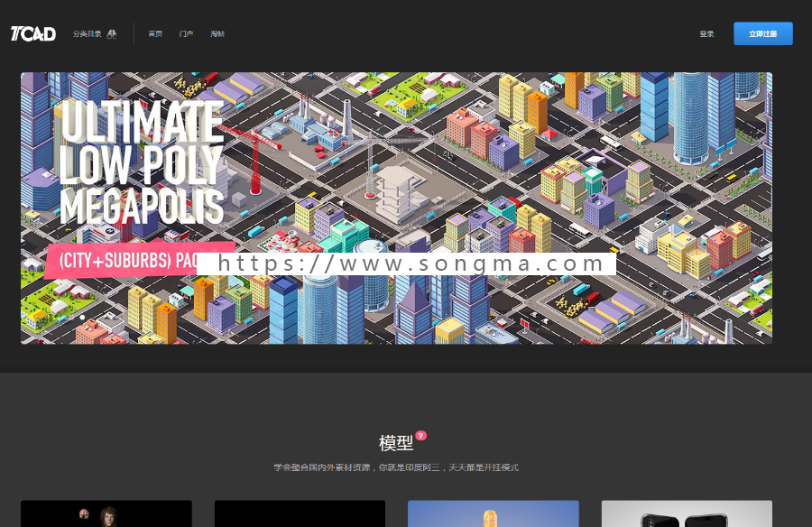This screenshot has width=812, height=527.
Task: Open the model thumbnail with the female character
Action: (106, 513)
